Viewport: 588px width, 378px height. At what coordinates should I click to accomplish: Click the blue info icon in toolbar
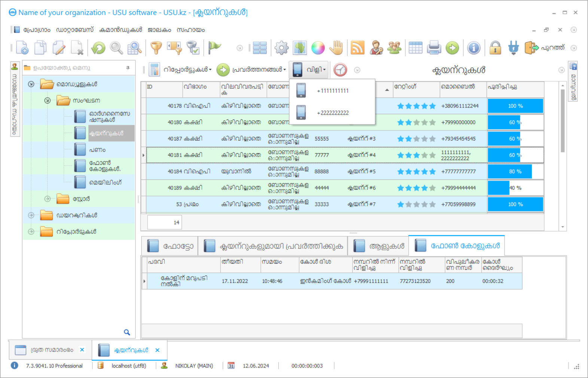click(x=474, y=48)
